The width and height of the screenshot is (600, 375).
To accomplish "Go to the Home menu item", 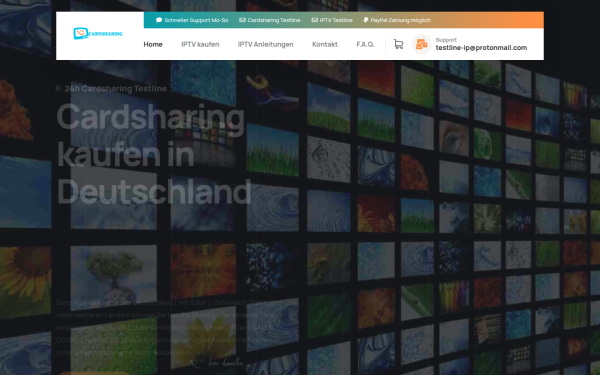I will click(153, 44).
